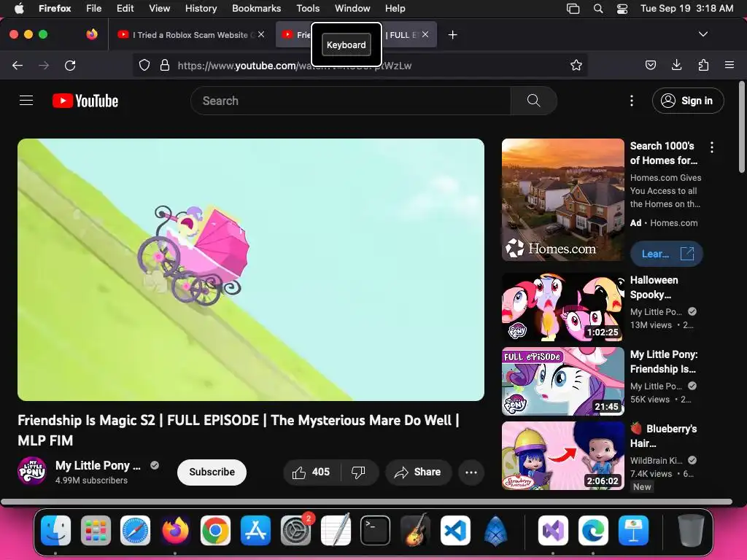
Task: Open the Bookmarks menu
Action: [x=256, y=9]
